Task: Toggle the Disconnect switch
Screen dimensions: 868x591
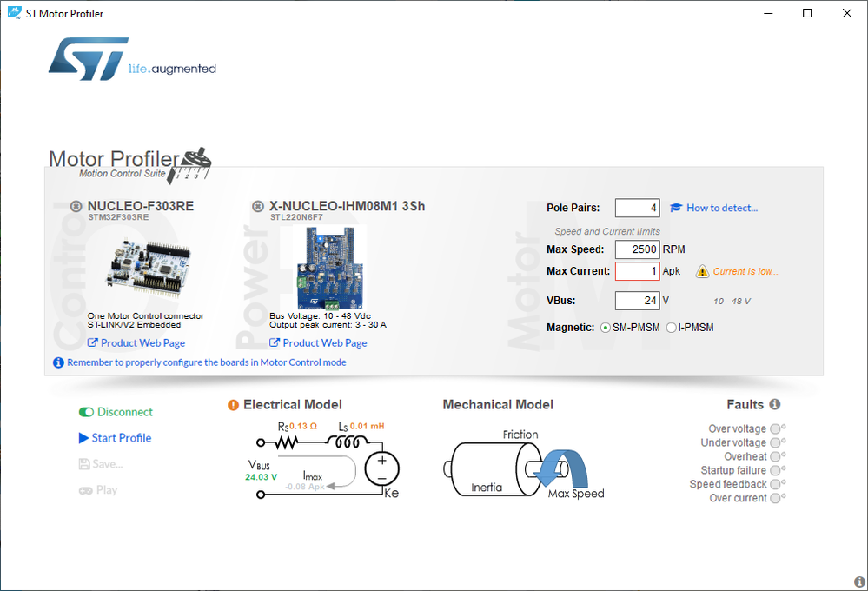Action: (x=116, y=412)
